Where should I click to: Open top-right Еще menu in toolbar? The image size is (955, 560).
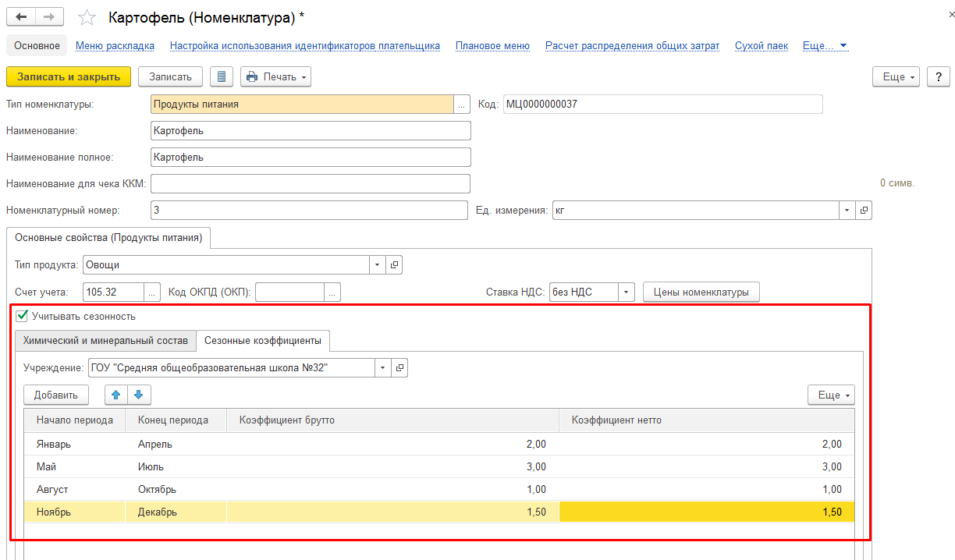click(897, 76)
